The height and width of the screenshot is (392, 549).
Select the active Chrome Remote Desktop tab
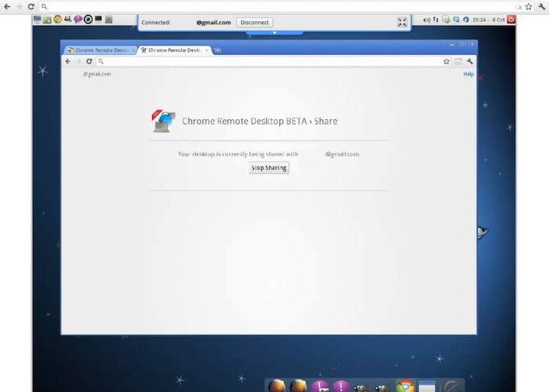[174, 50]
